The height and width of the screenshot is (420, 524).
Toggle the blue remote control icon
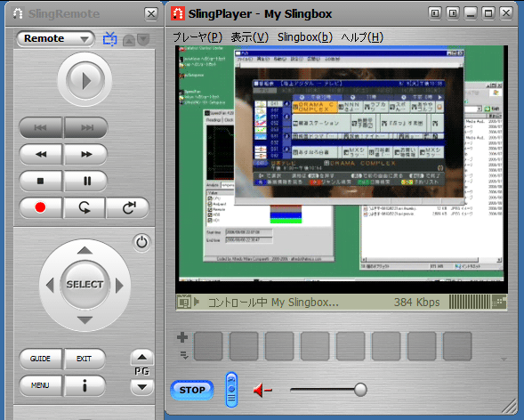(231, 390)
